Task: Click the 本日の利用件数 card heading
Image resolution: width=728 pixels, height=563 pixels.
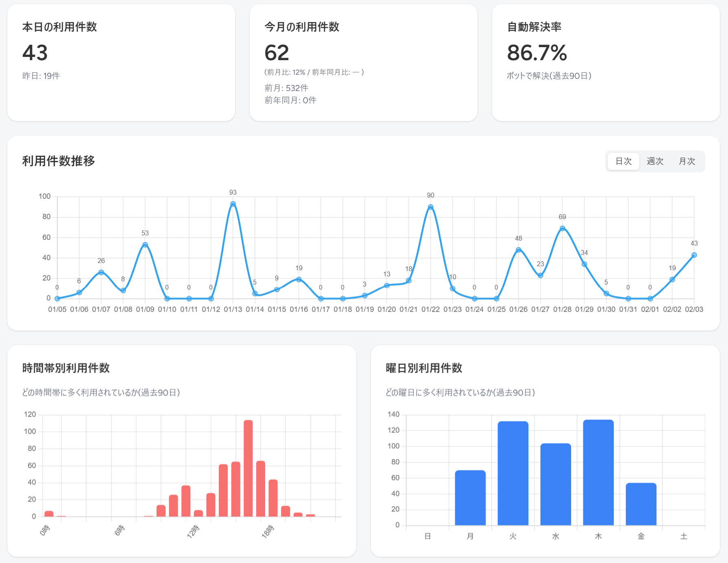Action: [59, 27]
